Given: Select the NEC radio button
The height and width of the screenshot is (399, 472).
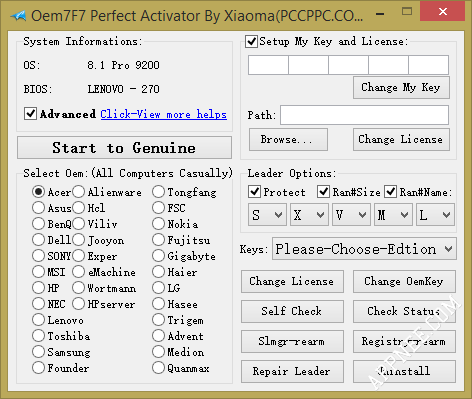Looking at the screenshot, I should pos(38,304).
